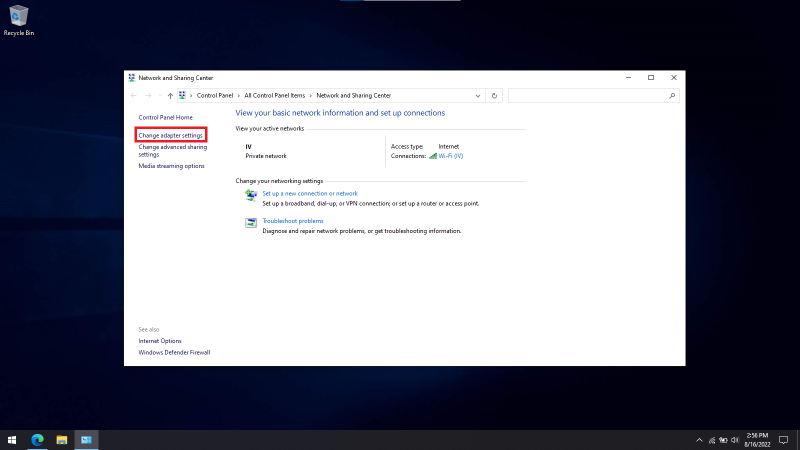Open Change adapter settings link

171,135
